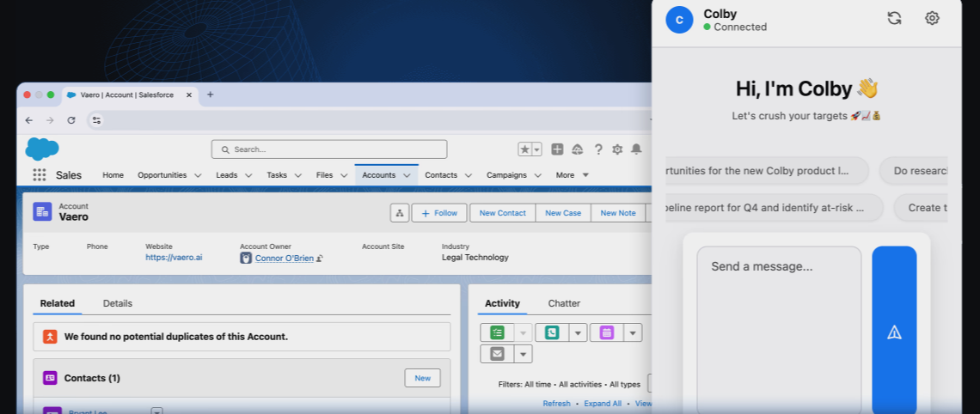980x414 pixels.
Task: Open Salesforce notifications bell
Action: pos(636,149)
